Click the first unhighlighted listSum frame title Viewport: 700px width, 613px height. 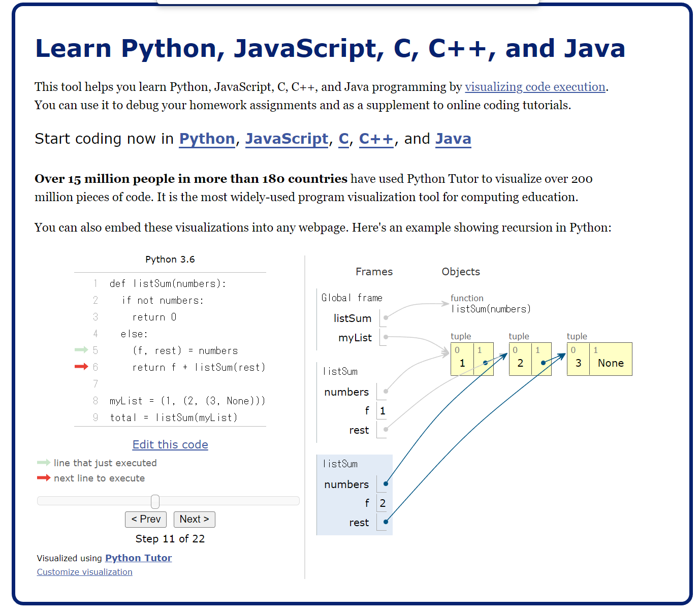340,371
